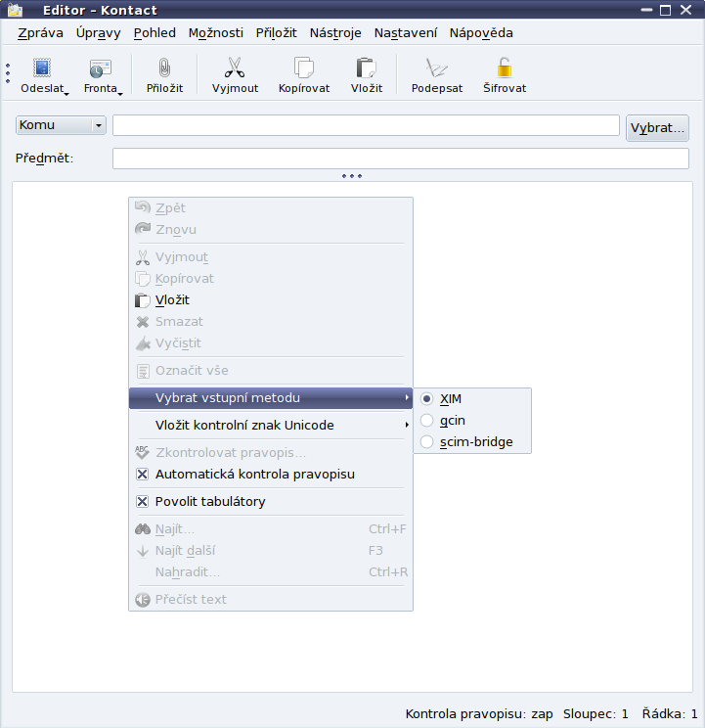Minimize the Editor window
The height and width of the screenshot is (728, 705).
(x=646, y=10)
